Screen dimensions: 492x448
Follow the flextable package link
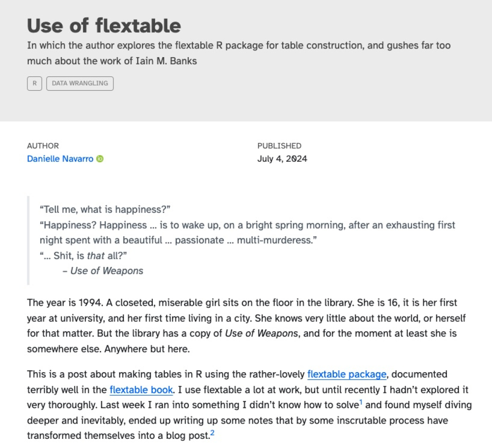pos(347,374)
